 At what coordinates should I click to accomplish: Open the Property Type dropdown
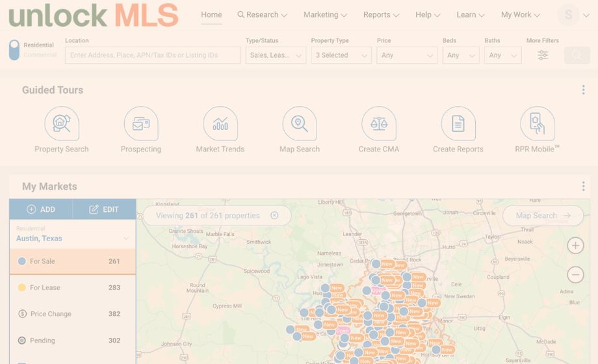341,55
